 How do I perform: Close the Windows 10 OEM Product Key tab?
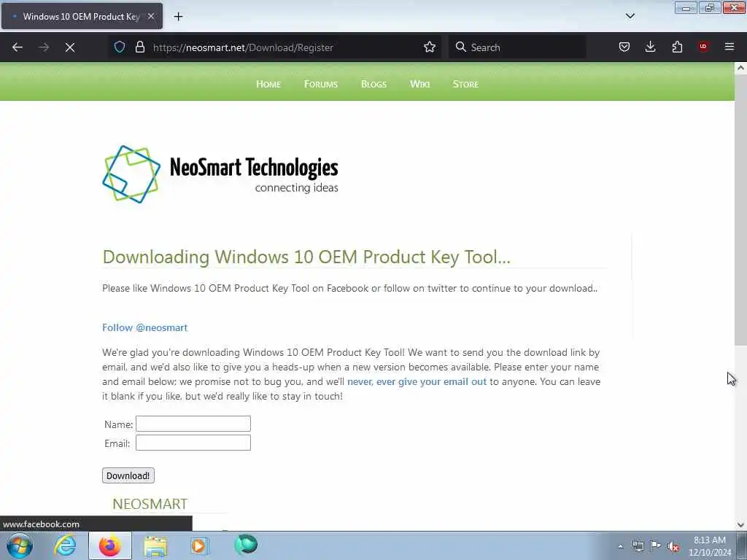[150, 16]
